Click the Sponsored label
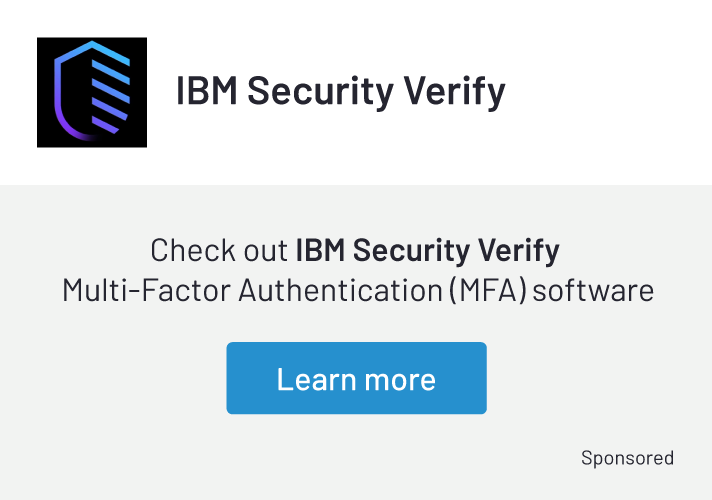Image resolution: width=712 pixels, height=500 pixels. coord(627,458)
